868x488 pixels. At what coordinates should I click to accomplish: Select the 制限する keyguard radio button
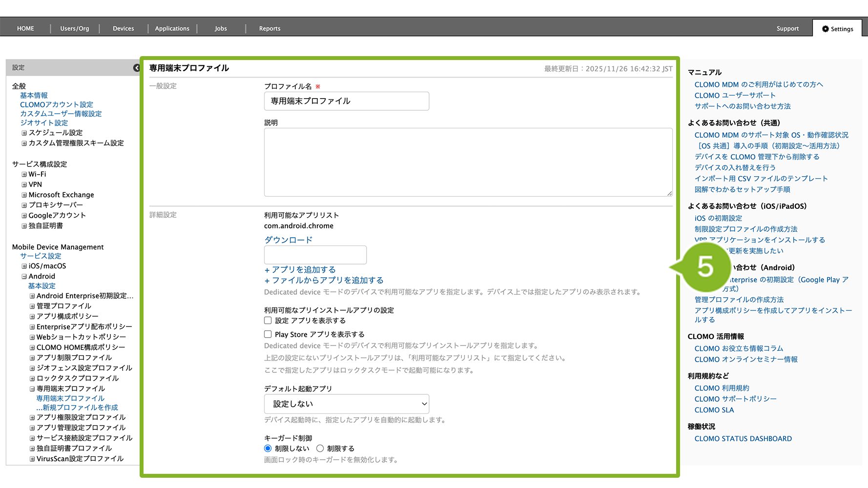tap(320, 448)
